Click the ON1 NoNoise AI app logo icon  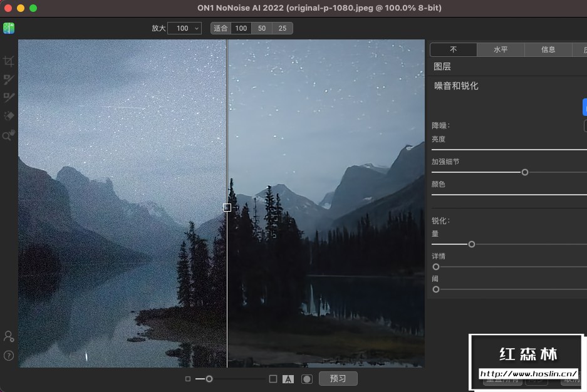pyautogui.click(x=9, y=28)
